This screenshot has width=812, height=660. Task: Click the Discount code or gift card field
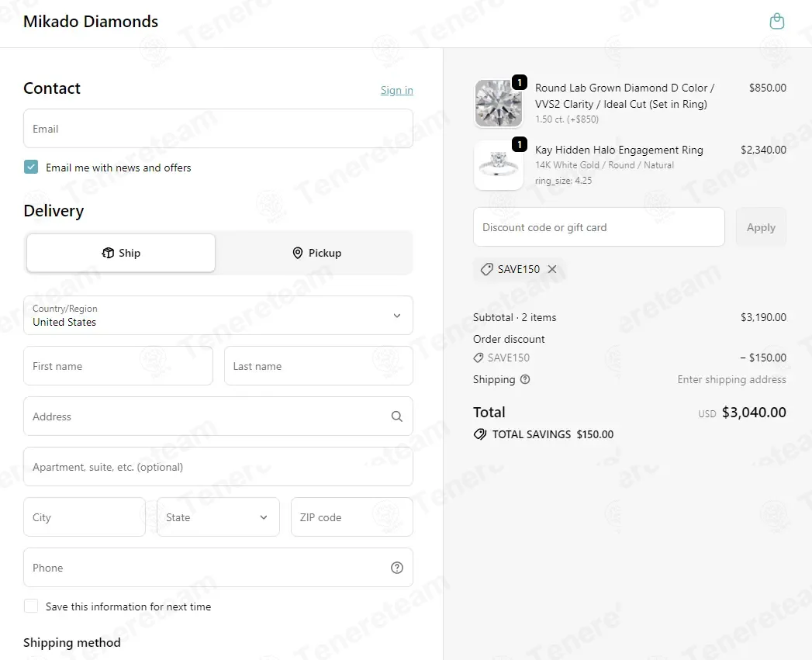(599, 227)
